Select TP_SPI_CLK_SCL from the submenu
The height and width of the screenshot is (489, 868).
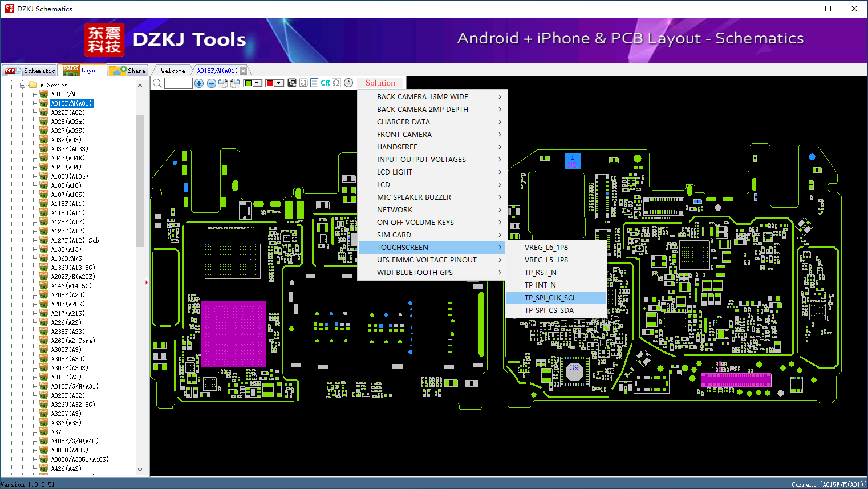coord(556,298)
